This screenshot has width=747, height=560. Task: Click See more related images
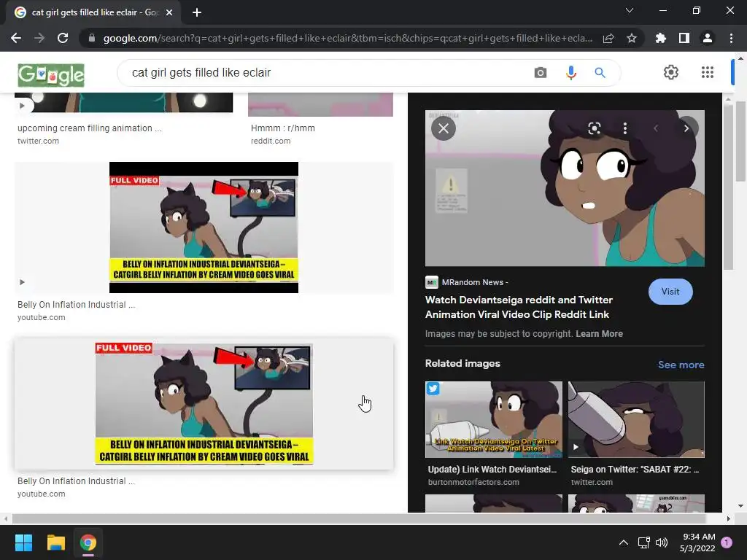(681, 365)
